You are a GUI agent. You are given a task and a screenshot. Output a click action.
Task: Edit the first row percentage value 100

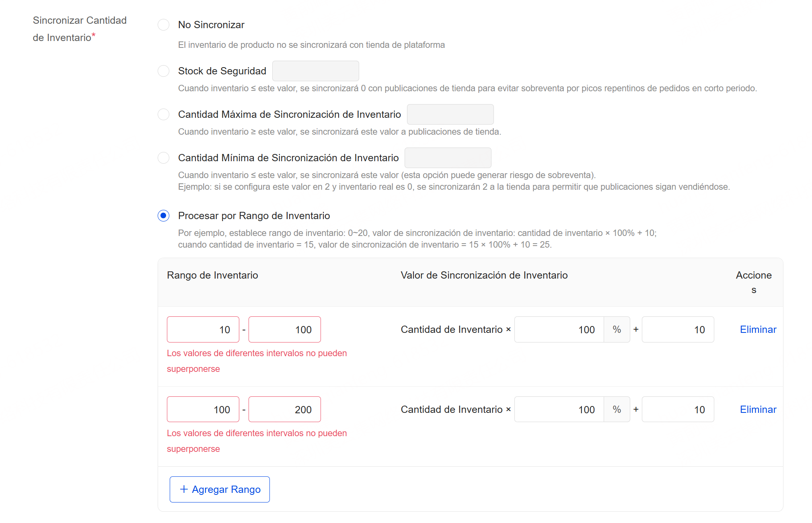(x=559, y=329)
